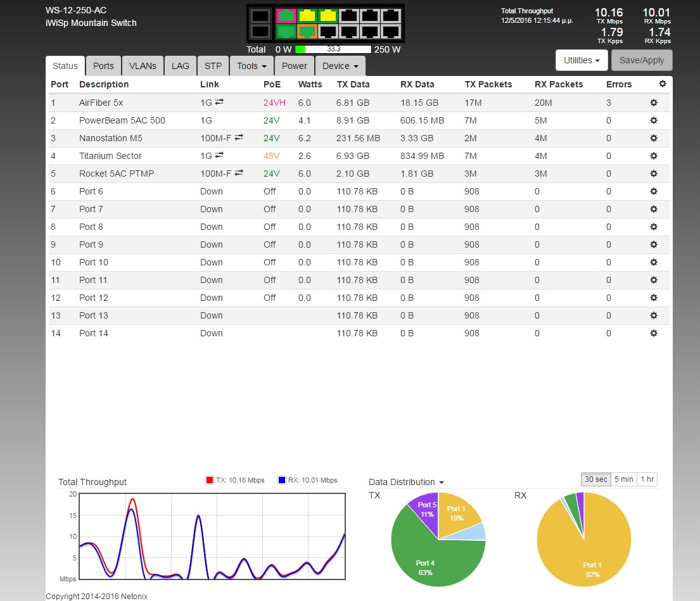
Task: Open the Utilities dropdown
Action: point(581,60)
